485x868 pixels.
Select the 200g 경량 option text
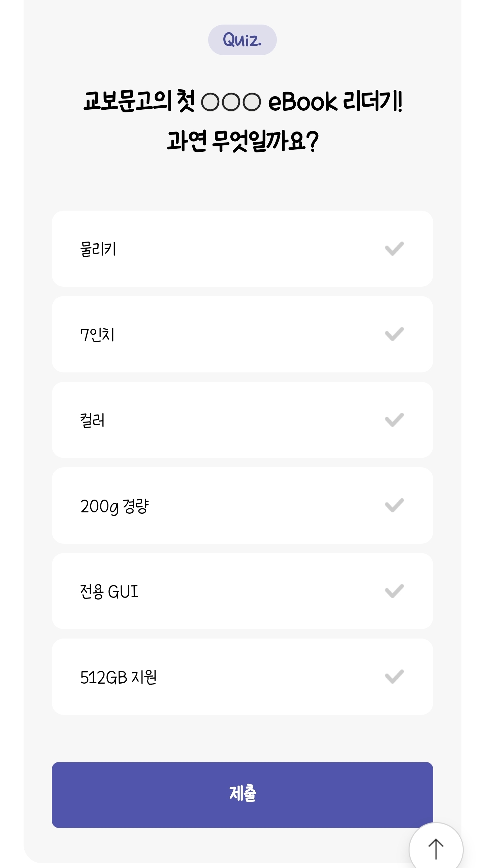pos(114,506)
